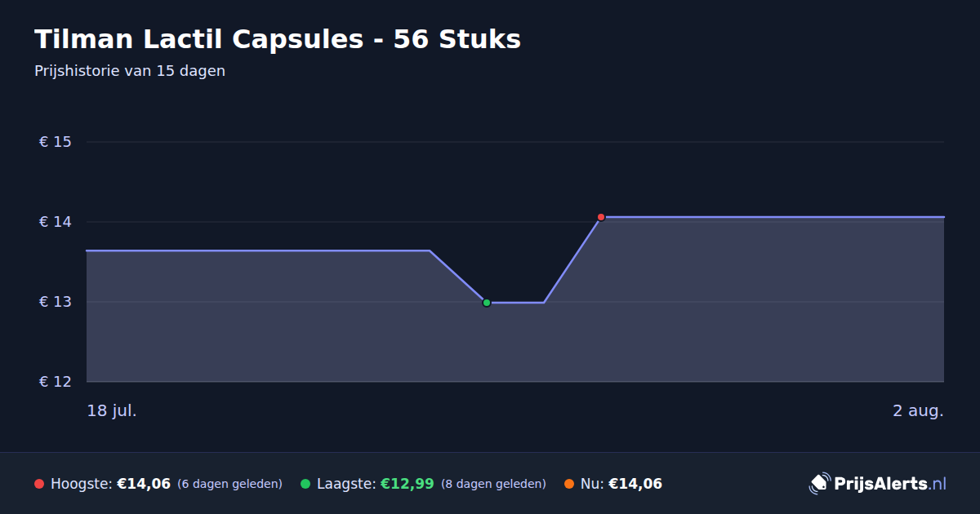Click the PrijsAlerts price tag logo icon

click(819, 483)
